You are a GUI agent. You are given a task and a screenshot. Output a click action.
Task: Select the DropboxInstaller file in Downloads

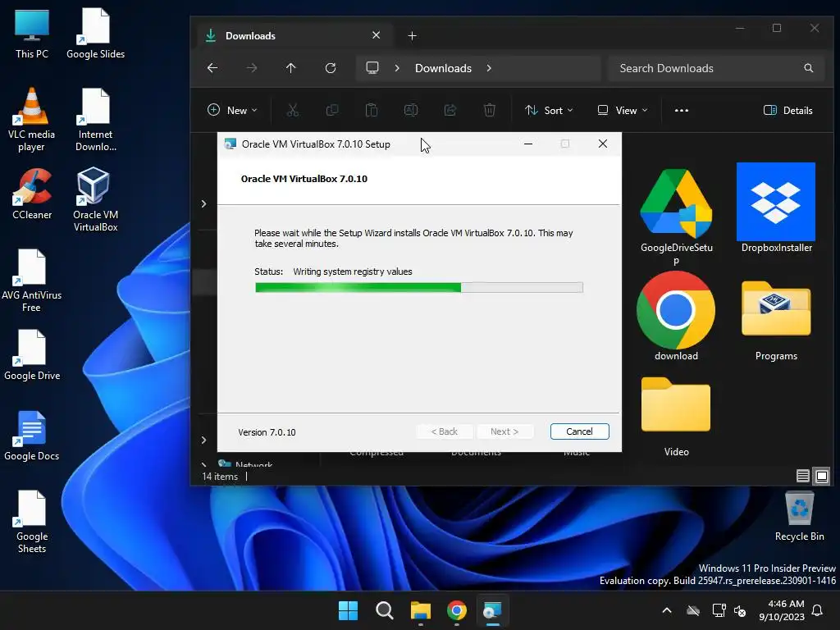(776, 208)
